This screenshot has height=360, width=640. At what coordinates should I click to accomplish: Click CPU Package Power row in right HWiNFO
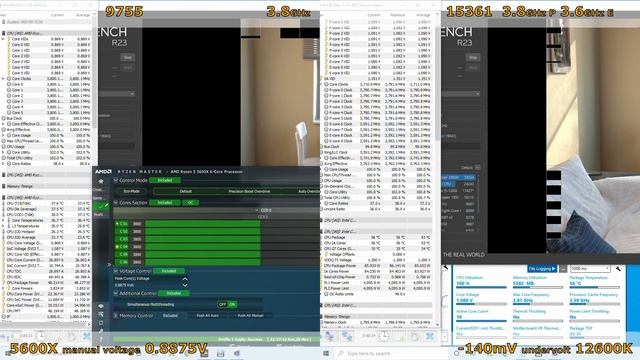coord(377,265)
